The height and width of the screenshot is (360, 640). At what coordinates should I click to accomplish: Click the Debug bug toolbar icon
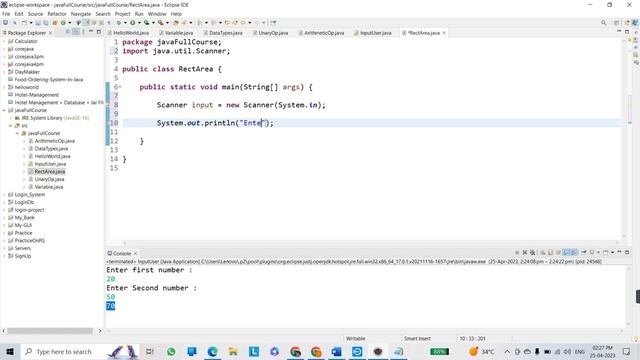coord(119,23)
